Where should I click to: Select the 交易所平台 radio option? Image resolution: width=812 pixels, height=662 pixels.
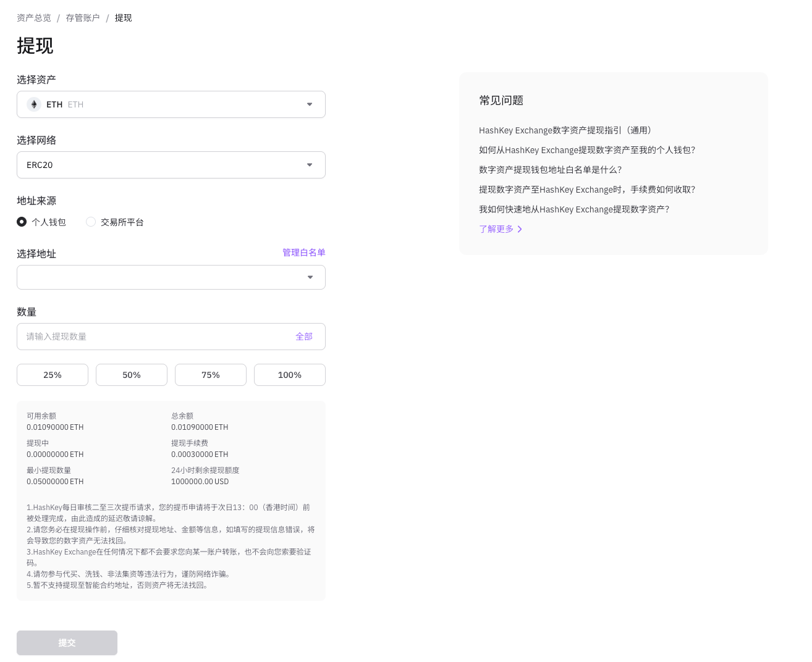point(91,222)
